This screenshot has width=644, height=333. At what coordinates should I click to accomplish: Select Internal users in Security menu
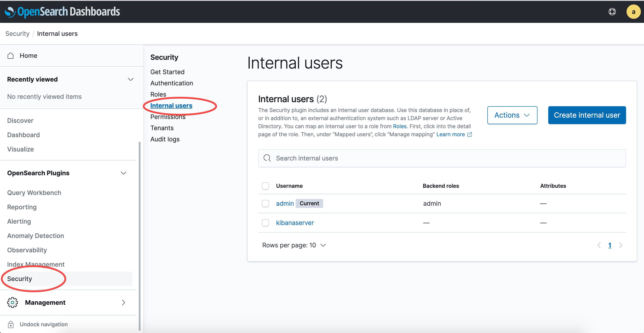click(171, 106)
